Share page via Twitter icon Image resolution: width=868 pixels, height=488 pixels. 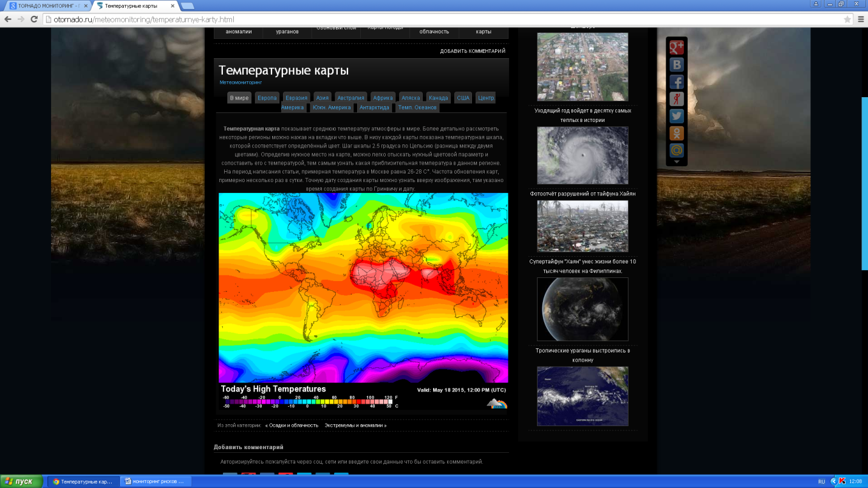[x=676, y=116]
